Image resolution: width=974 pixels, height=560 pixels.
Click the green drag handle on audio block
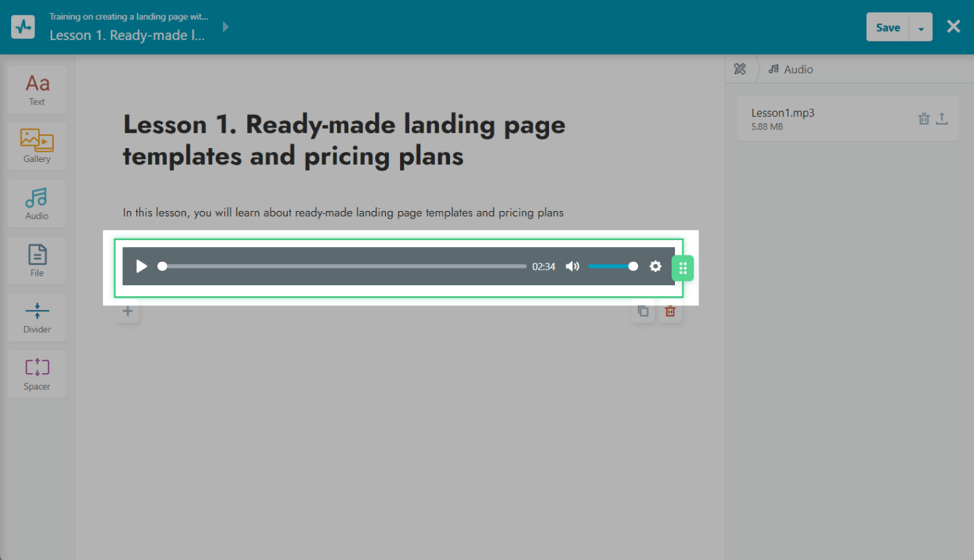[683, 268]
